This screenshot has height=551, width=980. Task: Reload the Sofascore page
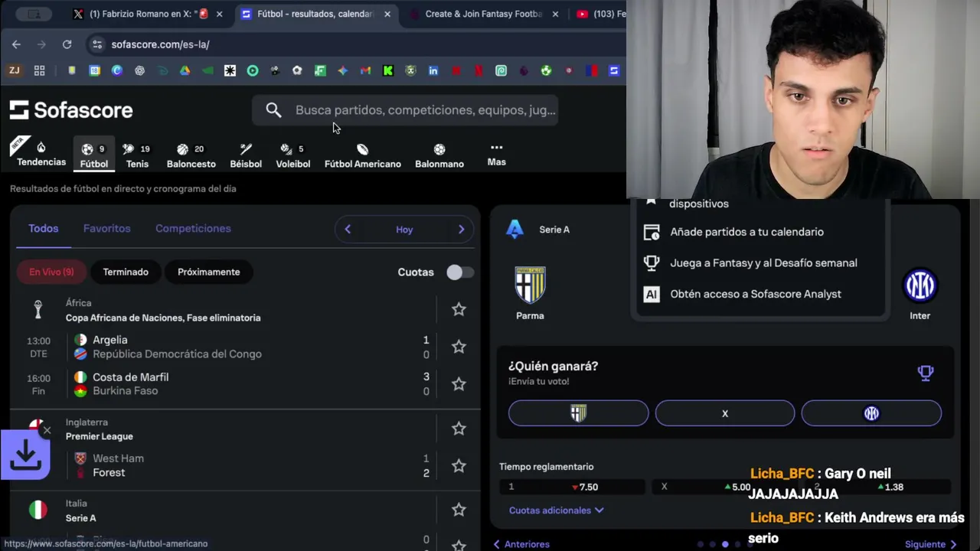pos(67,44)
